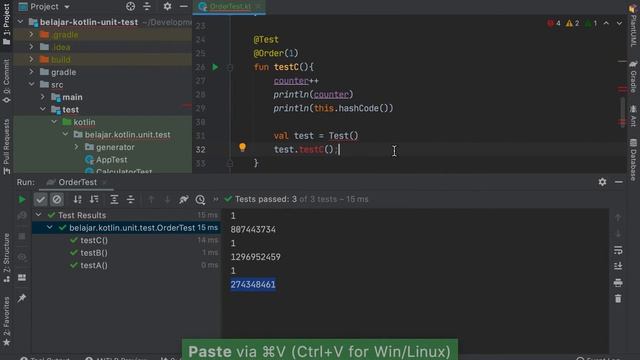The image size is (640, 360).
Task: Stop the running process
Action: click(x=22, y=236)
